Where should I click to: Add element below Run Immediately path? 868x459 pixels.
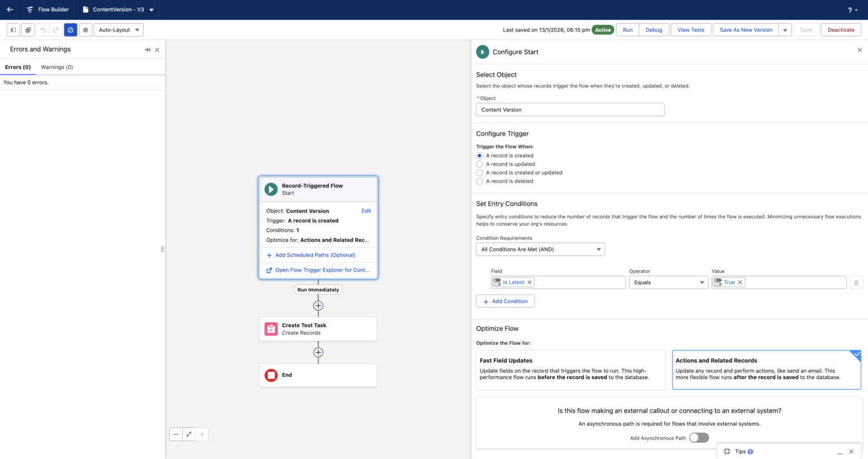[318, 305]
